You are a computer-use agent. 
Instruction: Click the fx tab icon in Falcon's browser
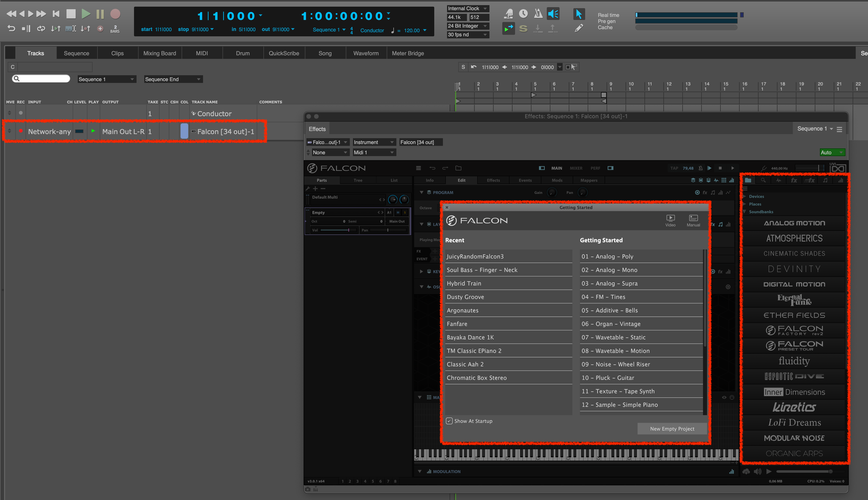[794, 180]
